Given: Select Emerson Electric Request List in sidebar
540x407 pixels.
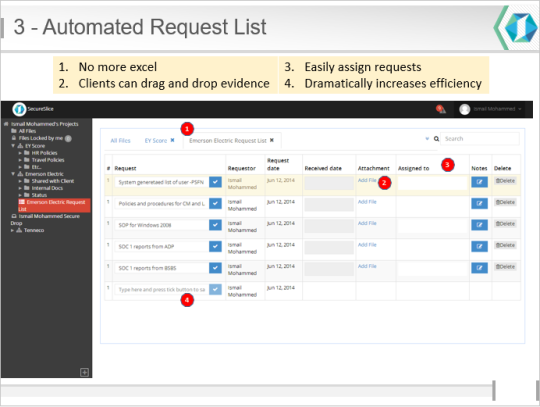Looking at the screenshot, I should 54,205.
